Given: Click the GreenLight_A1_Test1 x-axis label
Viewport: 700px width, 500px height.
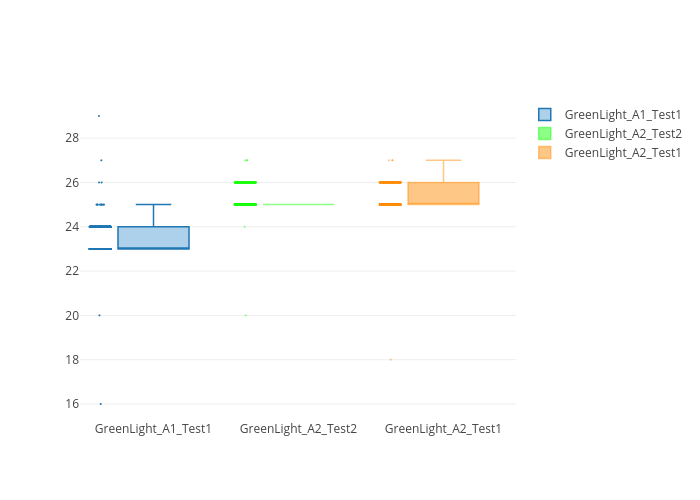Looking at the screenshot, I should 153,429.
